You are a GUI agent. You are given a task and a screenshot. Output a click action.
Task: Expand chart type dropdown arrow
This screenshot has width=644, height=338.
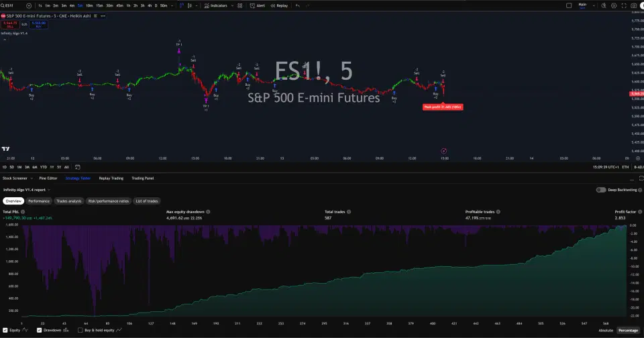[x=197, y=6]
